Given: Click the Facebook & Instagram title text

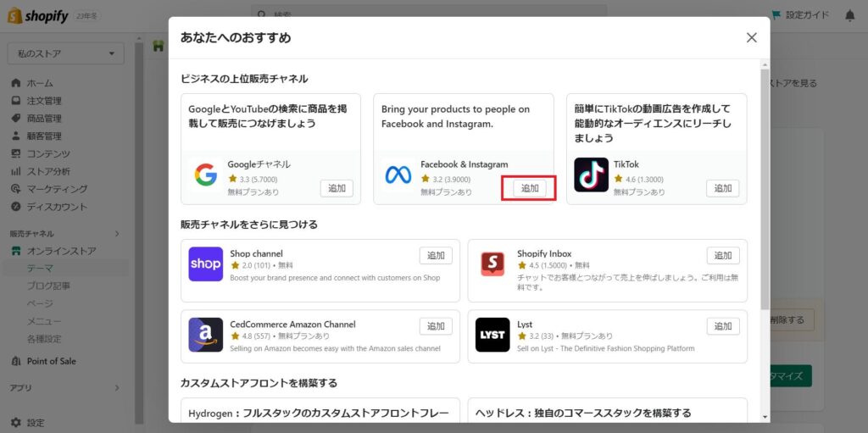Looking at the screenshot, I should point(464,164).
